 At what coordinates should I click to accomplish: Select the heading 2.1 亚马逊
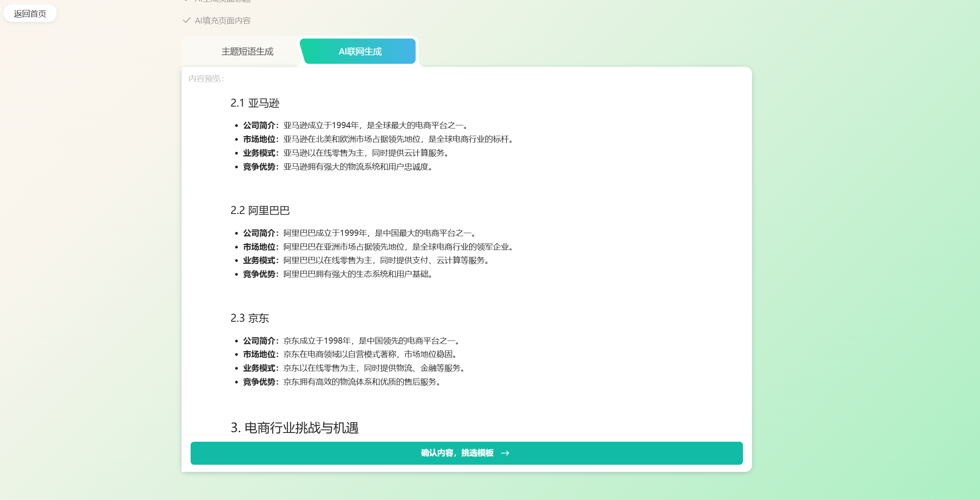255,103
